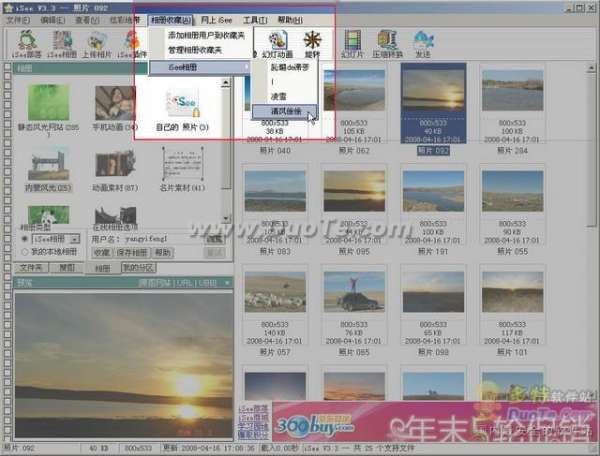Switch to the 我的分区 tab
The width and height of the screenshot is (600, 456).
point(139,268)
